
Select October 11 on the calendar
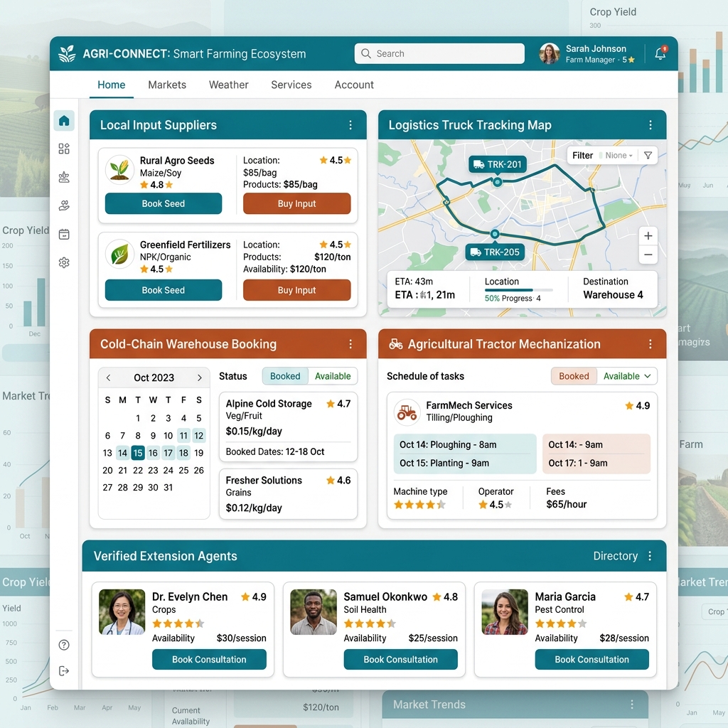click(183, 436)
